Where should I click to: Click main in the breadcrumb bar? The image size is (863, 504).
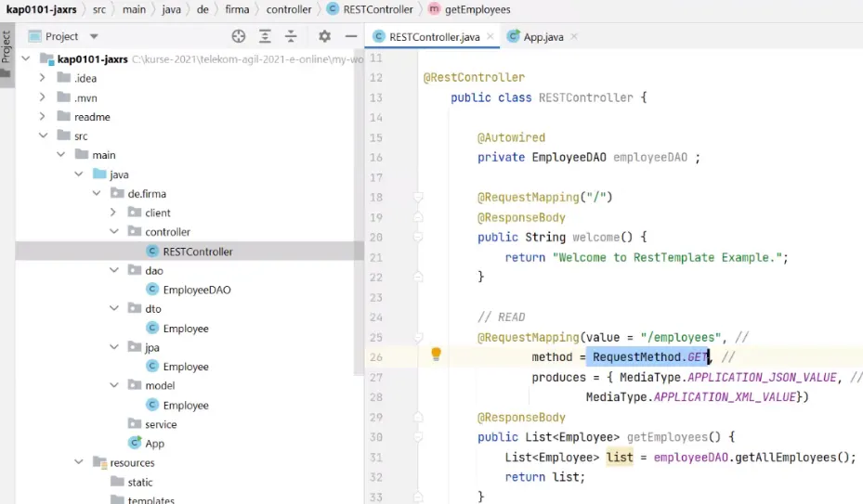135,9
